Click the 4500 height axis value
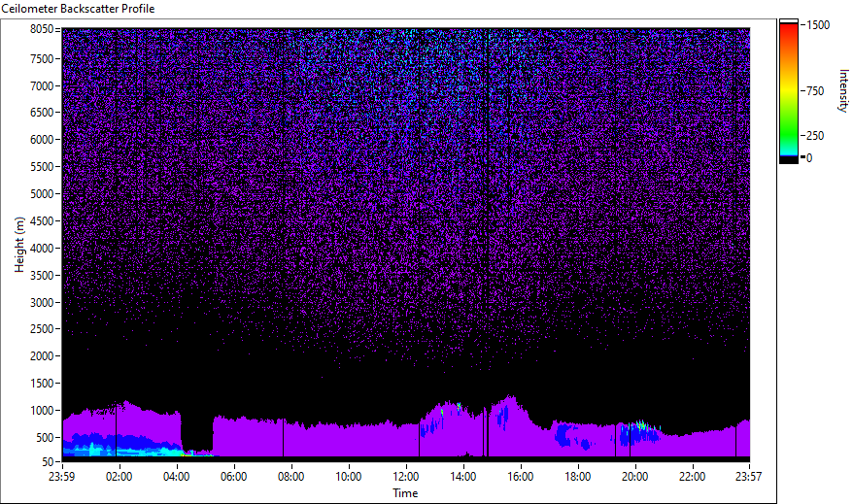This screenshot has height=504, width=853. pos(42,221)
